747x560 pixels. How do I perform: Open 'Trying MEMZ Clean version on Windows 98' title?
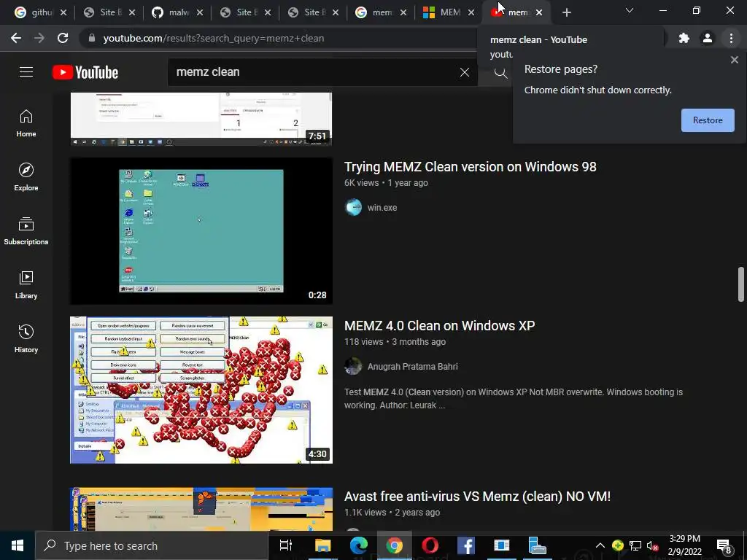pyautogui.click(x=471, y=167)
